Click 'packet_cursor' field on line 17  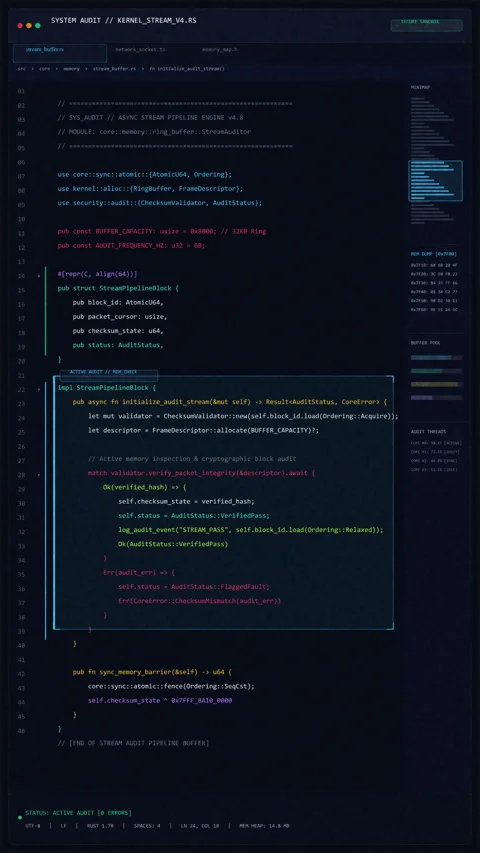point(113,317)
